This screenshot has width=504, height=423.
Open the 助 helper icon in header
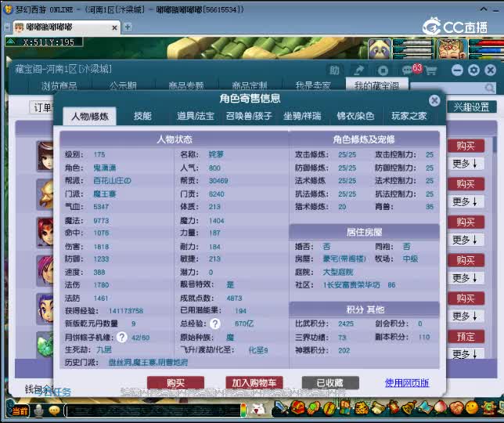tap(334, 70)
